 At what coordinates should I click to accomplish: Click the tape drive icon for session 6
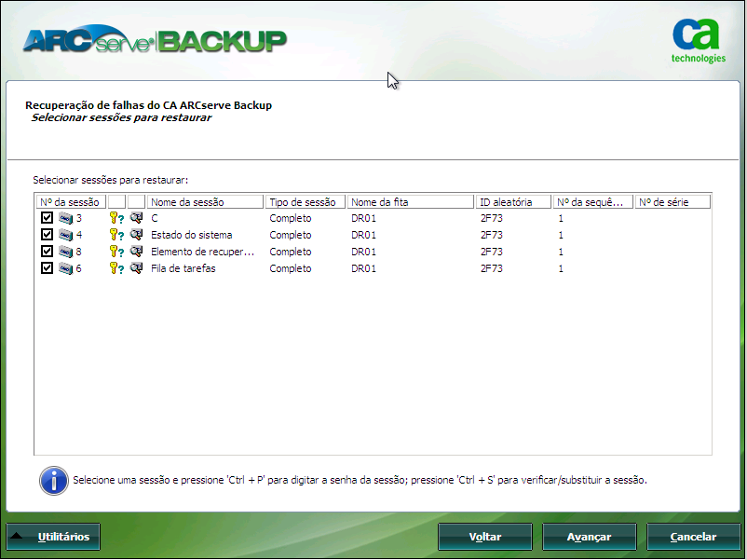tap(66, 268)
